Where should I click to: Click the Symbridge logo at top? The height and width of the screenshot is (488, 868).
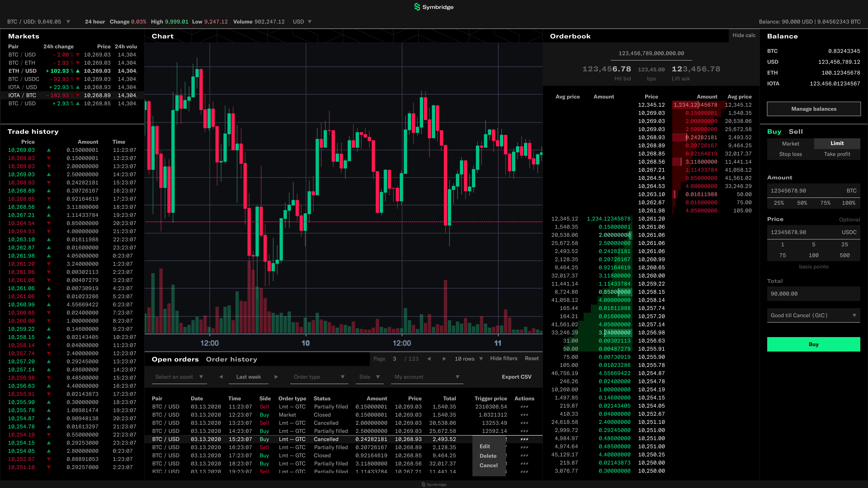pos(434,7)
